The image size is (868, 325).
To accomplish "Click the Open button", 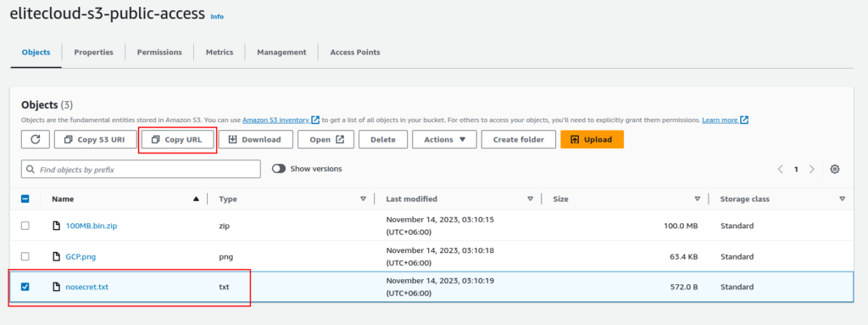I will pos(325,140).
